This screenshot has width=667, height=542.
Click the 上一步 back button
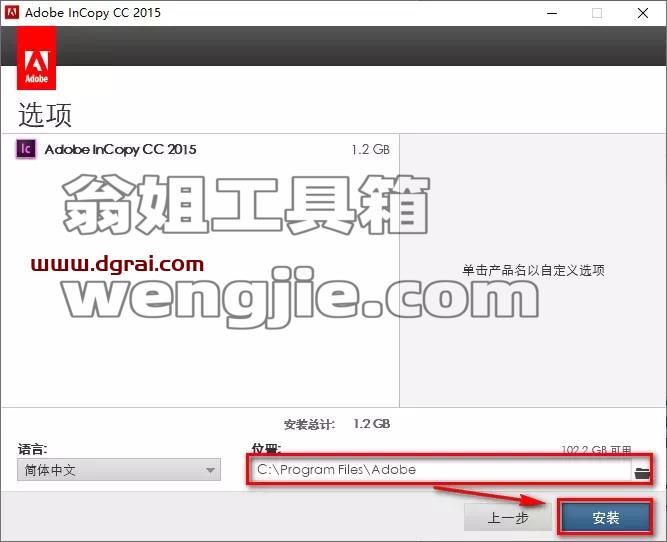point(507,517)
